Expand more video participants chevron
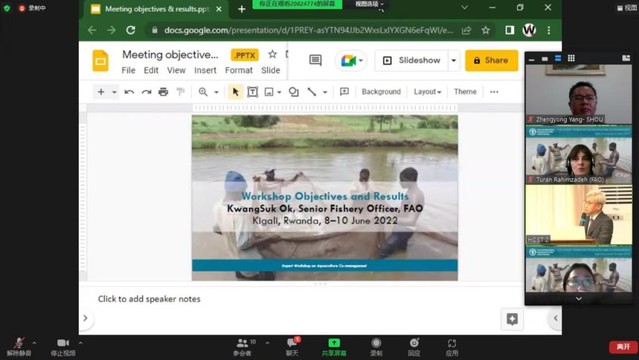The width and height of the screenshot is (639, 360). tap(579, 299)
